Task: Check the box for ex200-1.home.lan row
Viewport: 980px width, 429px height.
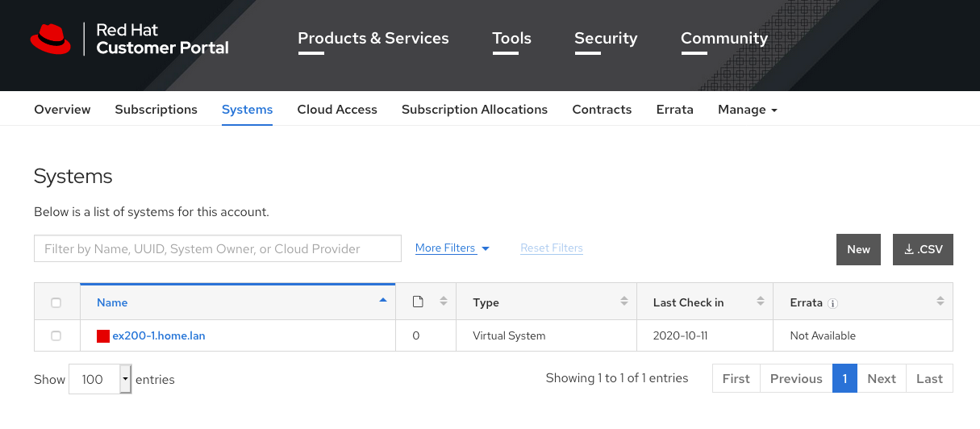Action: pyautogui.click(x=56, y=335)
